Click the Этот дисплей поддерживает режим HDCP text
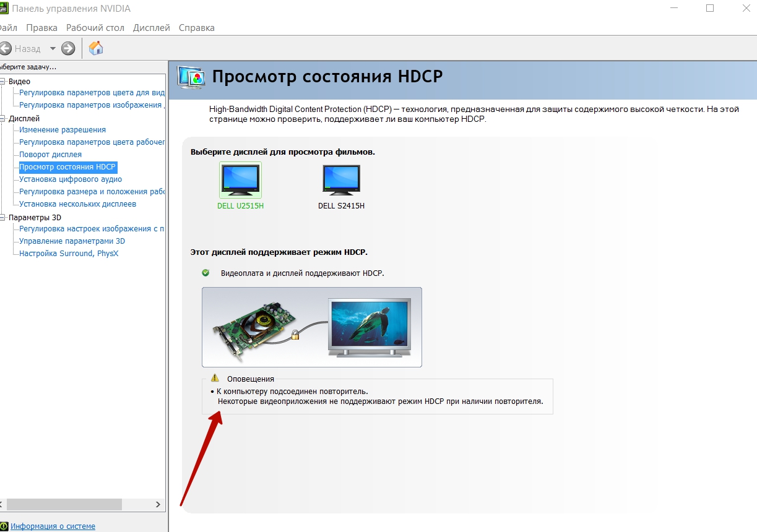The height and width of the screenshot is (532, 757). (279, 252)
